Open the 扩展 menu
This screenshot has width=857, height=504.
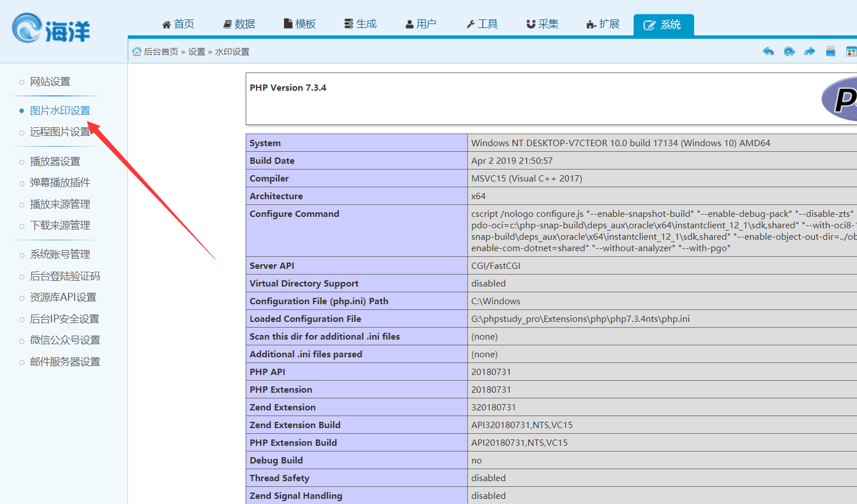coord(603,23)
